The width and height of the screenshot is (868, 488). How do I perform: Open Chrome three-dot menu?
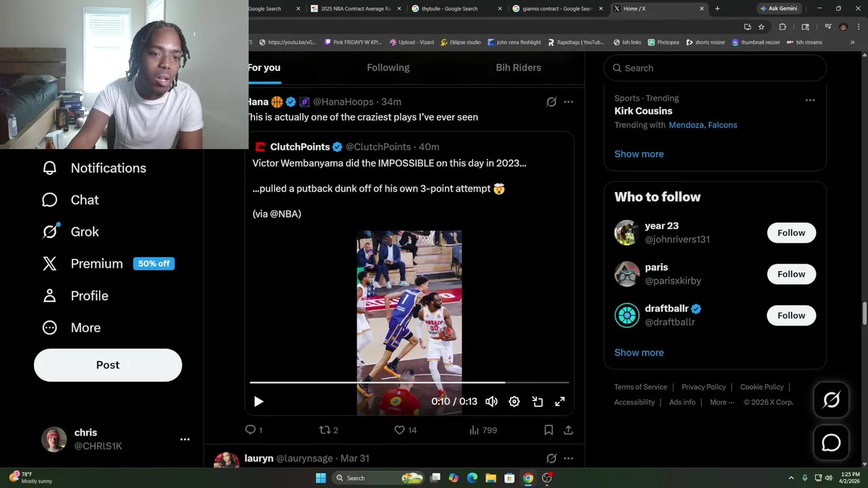coord(858,27)
